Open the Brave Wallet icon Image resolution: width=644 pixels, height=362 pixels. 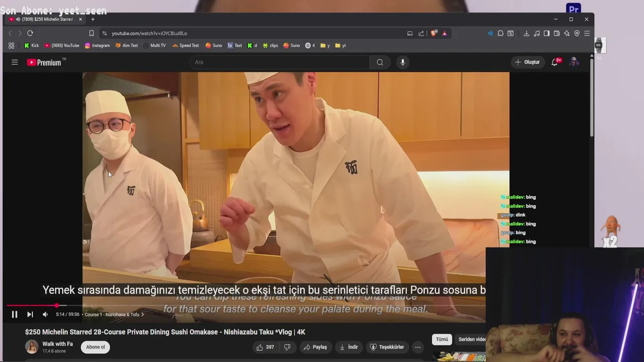[x=557, y=33]
